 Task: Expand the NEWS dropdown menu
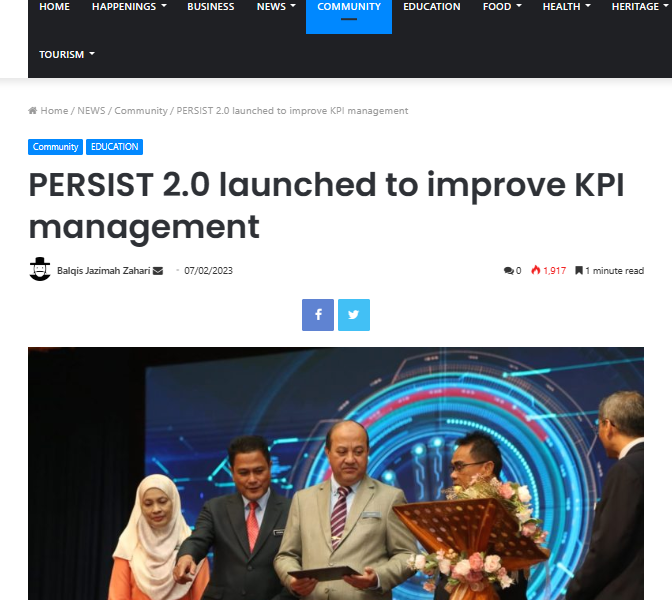click(x=276, y=7)
